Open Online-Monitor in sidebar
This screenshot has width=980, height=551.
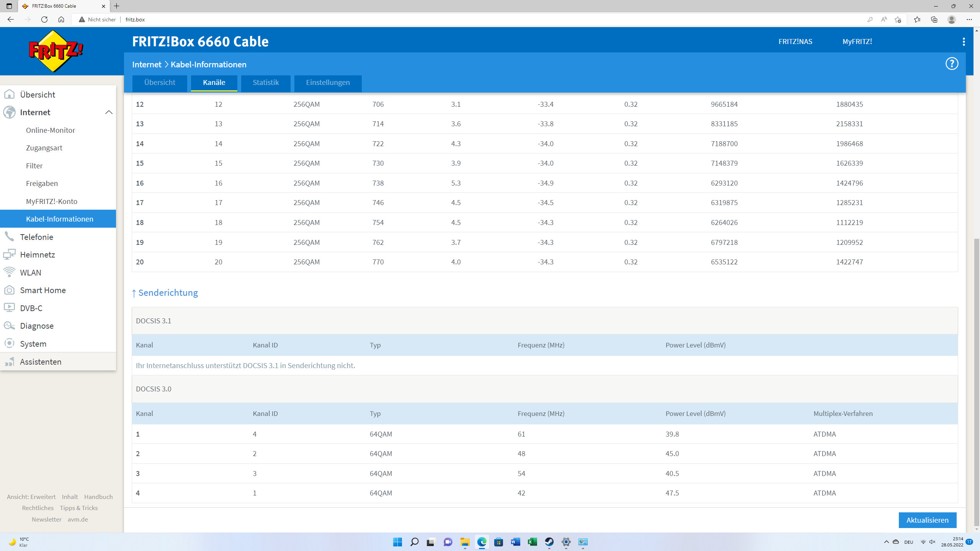tap(51, 130)
